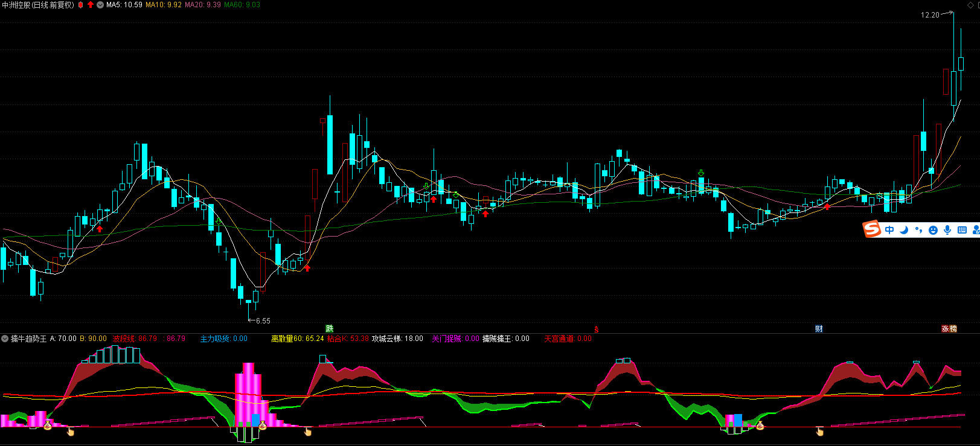The width and height of the screenshot is (980, 446).
Task: Click the 主力吸货: 0.00 value label
Action: [x=223, y=339]
